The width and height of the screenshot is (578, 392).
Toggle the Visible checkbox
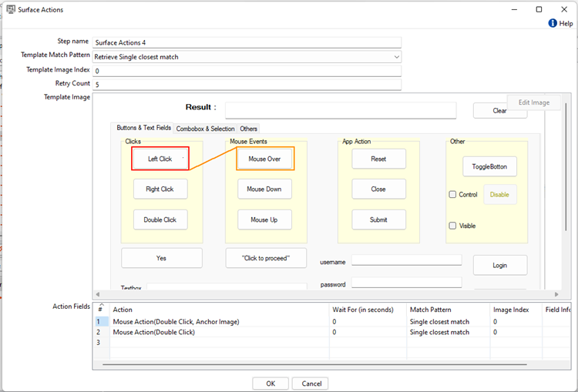(x=453, y=226)
